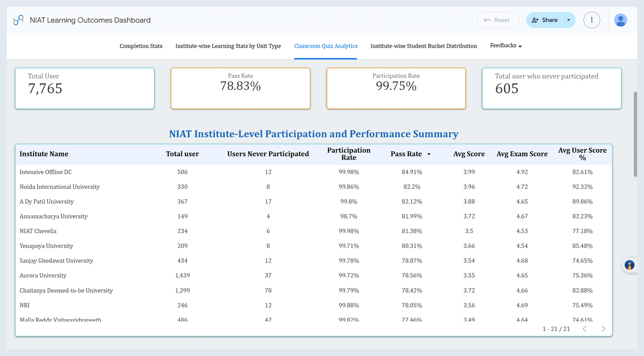Click the Looker Studio logo icon
This screenshot has width=644, height=356.
(18, 20)
